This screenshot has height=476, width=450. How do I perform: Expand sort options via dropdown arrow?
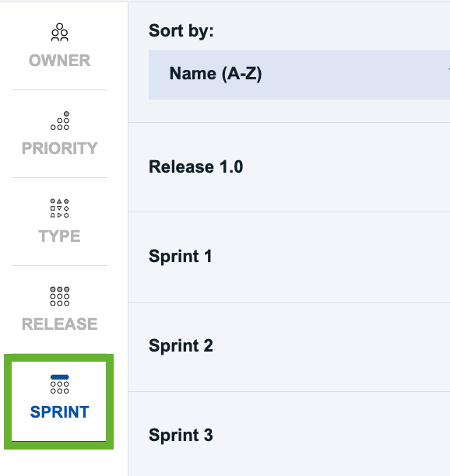coord(448,70)
